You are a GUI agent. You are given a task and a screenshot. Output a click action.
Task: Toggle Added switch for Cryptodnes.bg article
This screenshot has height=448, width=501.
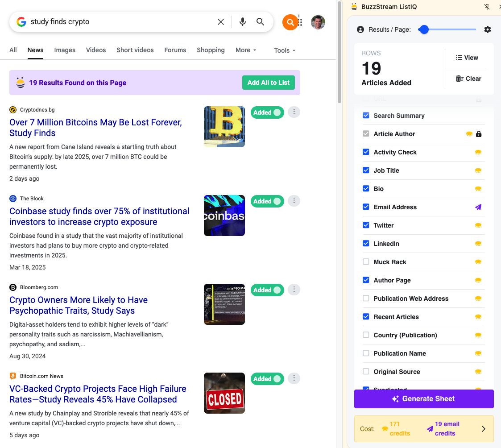click(x=267, y=112)
